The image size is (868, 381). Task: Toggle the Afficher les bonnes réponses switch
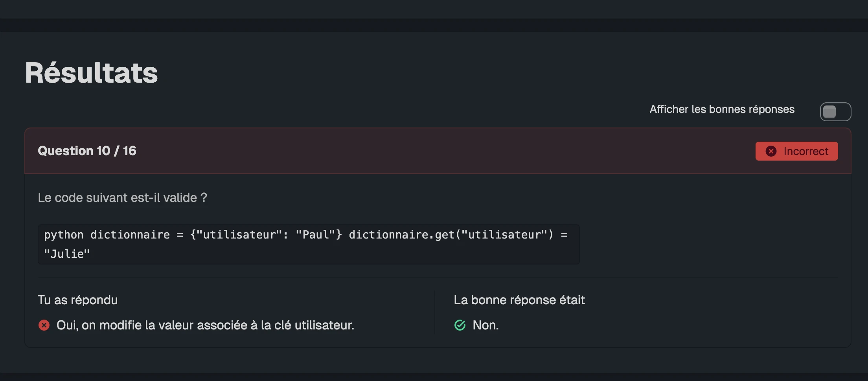coord(835,112)
